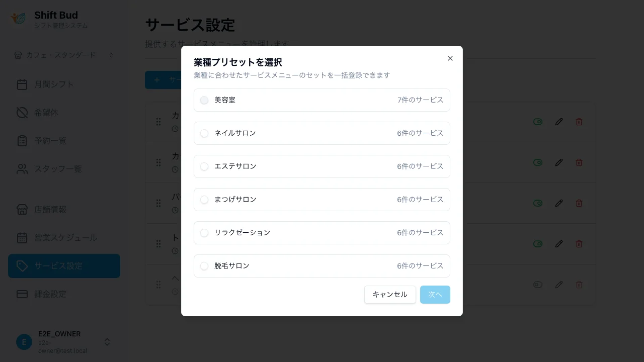
Task: Open the 月間シフト calendar icon in sidebar
Action: pos(22,84)
